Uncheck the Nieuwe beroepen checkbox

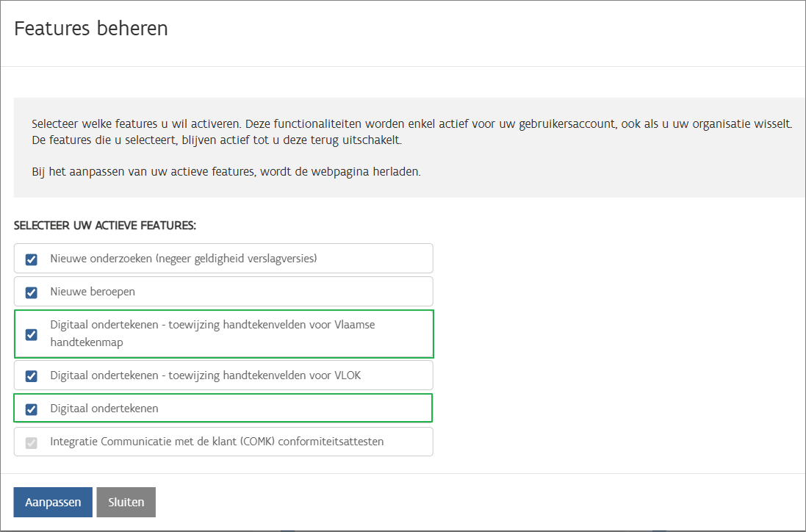[x=32, y=292]
